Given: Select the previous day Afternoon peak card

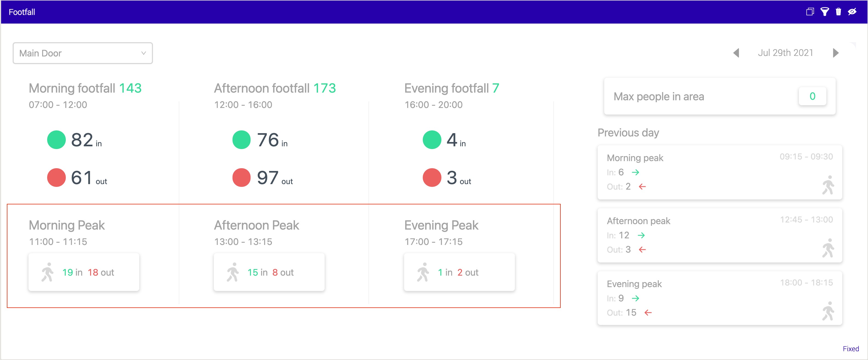Looking at the screenshot, I should tap(719, 235).
